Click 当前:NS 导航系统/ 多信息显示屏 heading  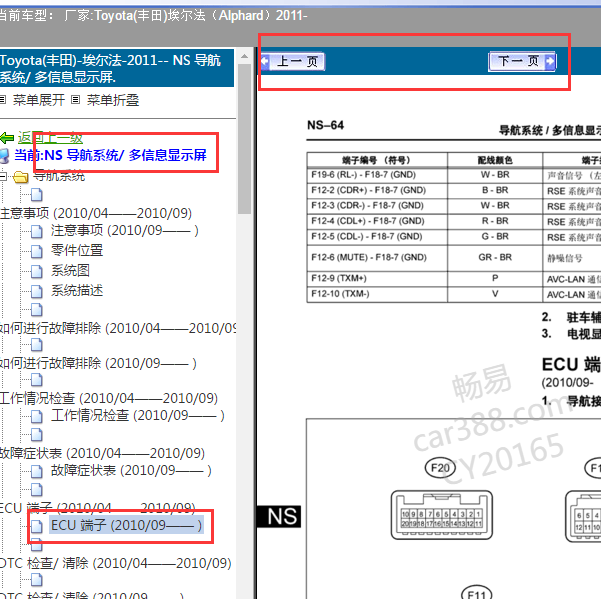(x=110, y=155)
